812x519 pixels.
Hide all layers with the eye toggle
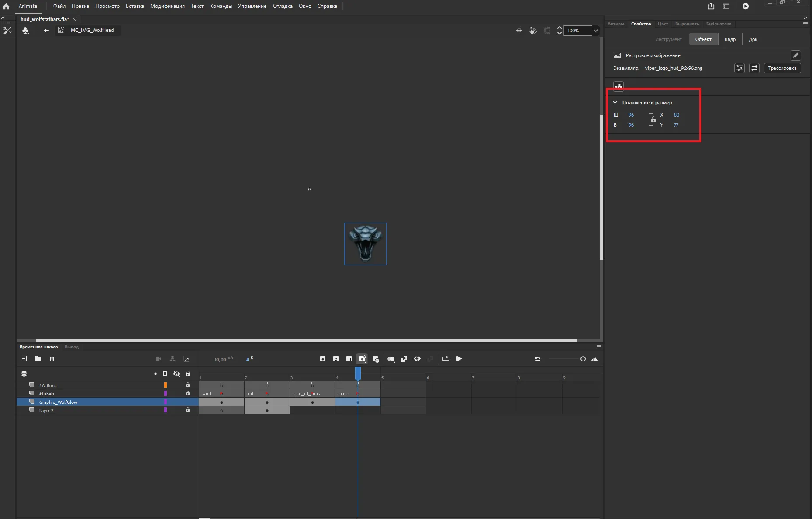pos(176,374)
